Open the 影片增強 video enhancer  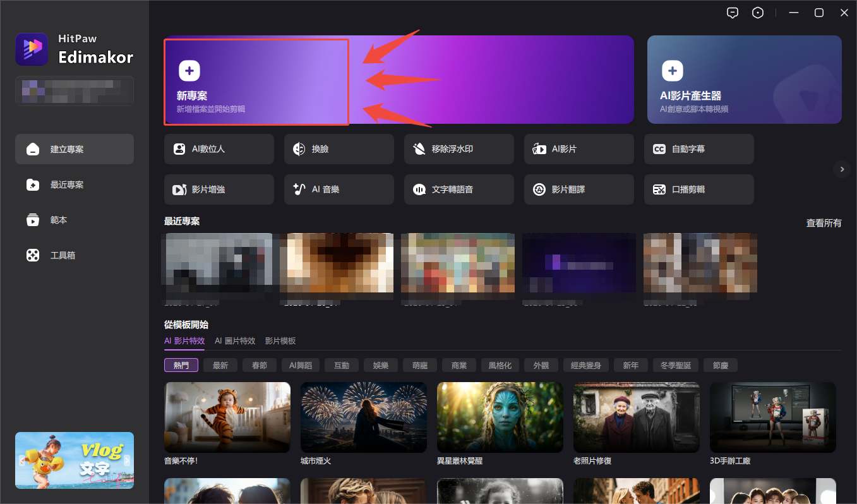pos(219,189)
